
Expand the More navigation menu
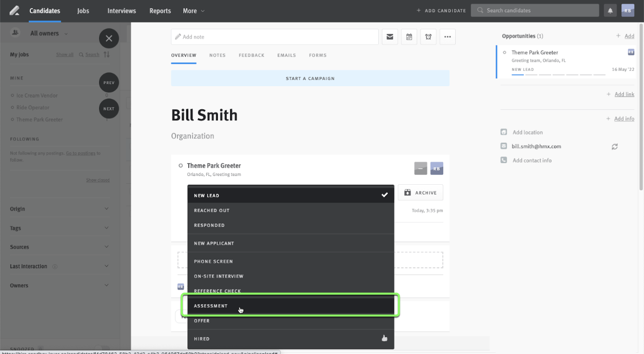(193, 10)
